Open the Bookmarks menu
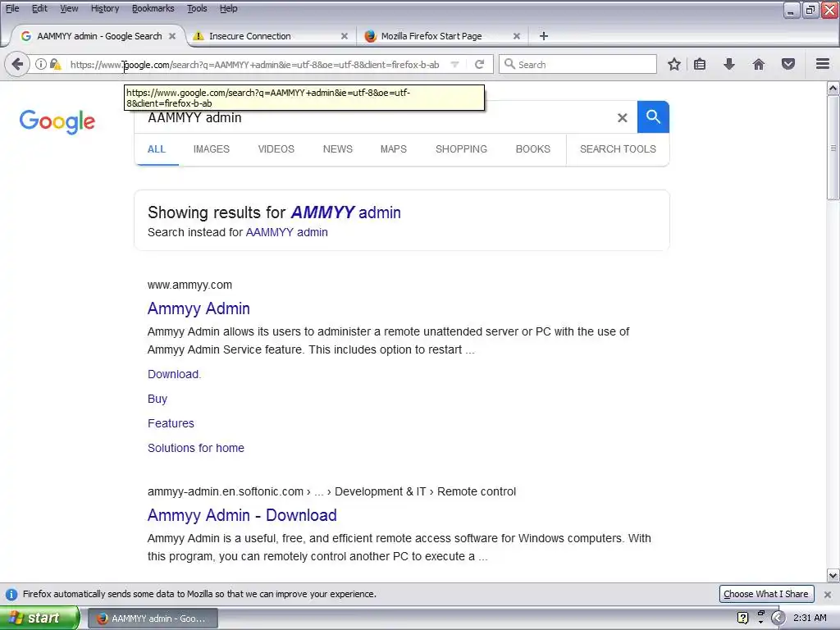 (153, 8)
